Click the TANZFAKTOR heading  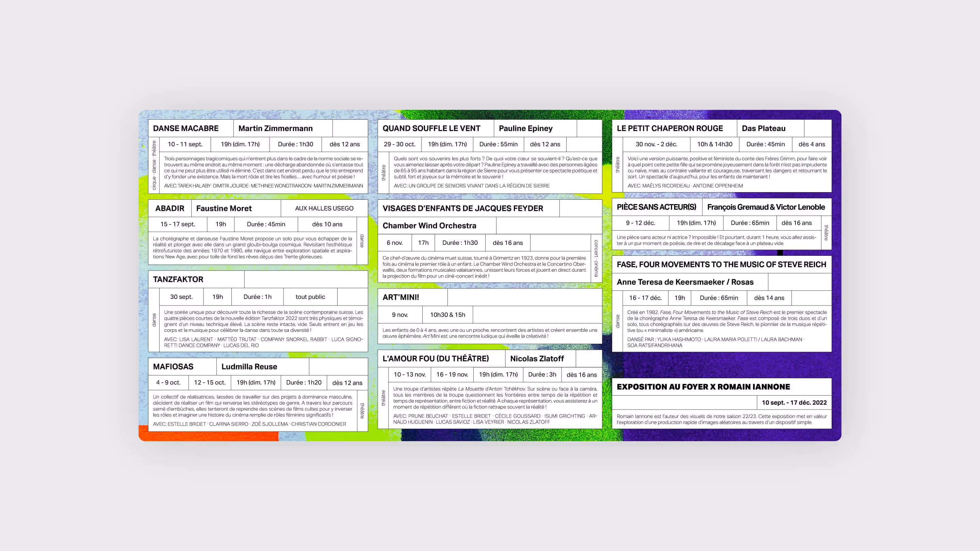click(178, 280)
